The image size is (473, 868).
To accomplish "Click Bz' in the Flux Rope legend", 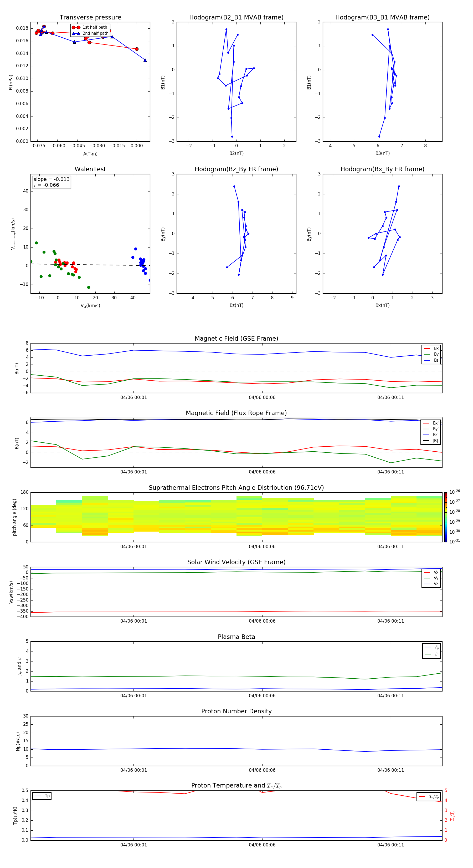I will (x=436, y=435).
